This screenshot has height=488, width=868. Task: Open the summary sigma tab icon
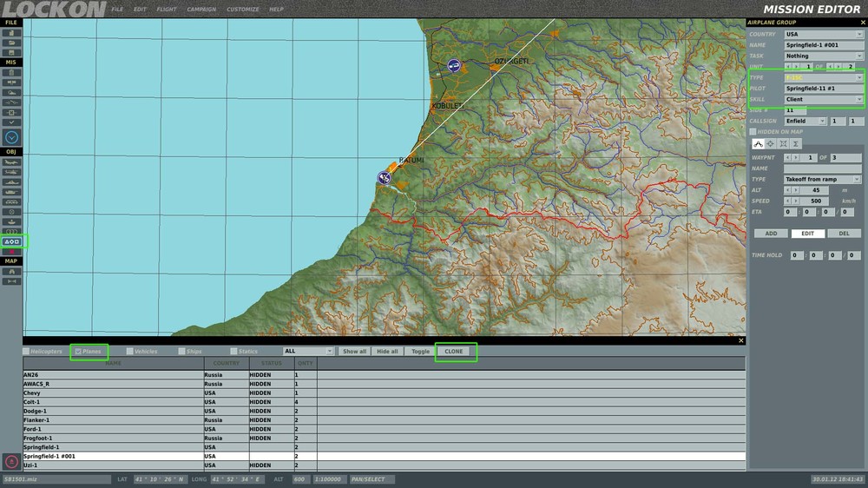pos(795,143)
